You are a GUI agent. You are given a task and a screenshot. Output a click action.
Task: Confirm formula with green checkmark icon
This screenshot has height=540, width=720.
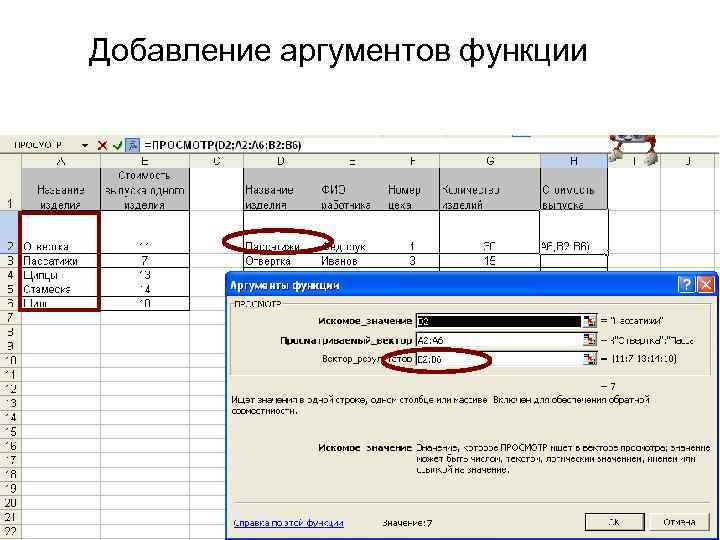click(118, 146)
